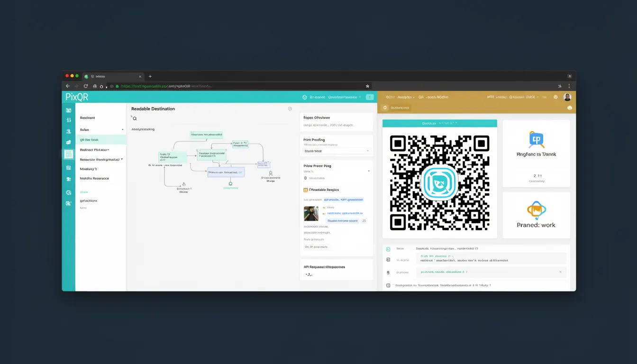Expand the Salea item's dropdown arrow

point(122,129)
